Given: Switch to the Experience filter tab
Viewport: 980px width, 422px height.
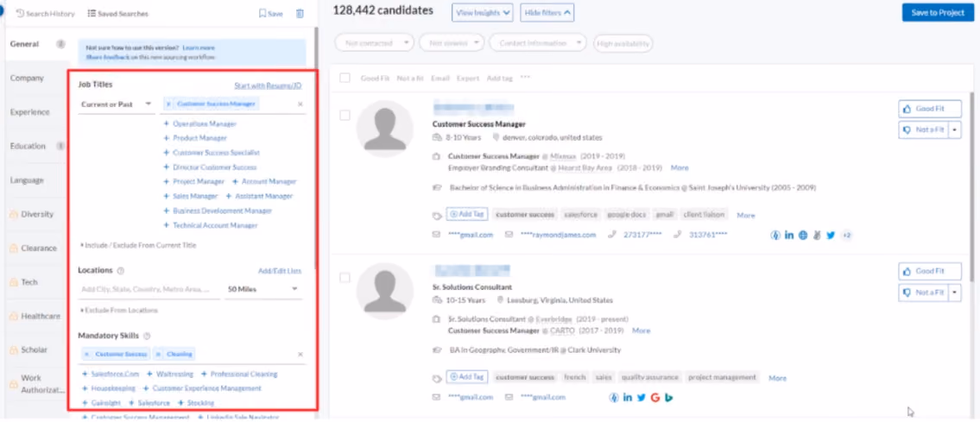Looking at the screenshot, I should click(x=35, y=112).
